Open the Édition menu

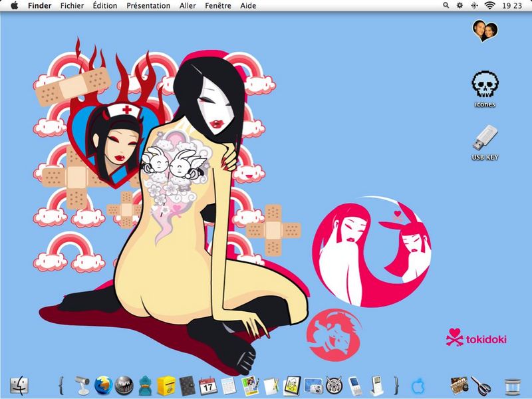(x=105, y=6)
